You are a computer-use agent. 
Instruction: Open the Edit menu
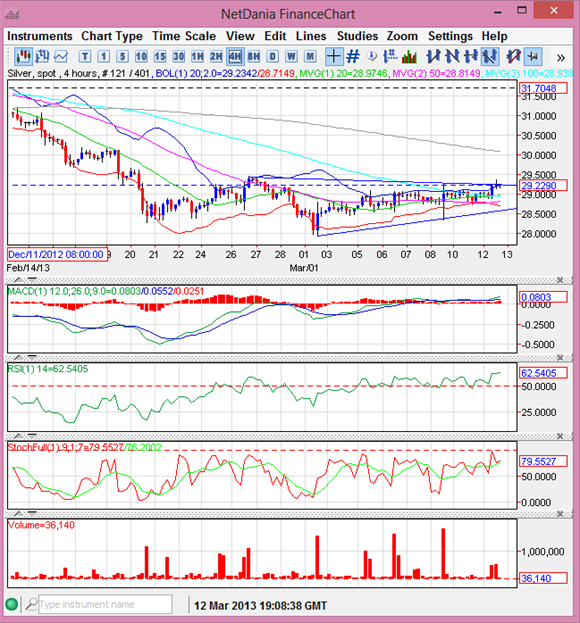point(275,36)
